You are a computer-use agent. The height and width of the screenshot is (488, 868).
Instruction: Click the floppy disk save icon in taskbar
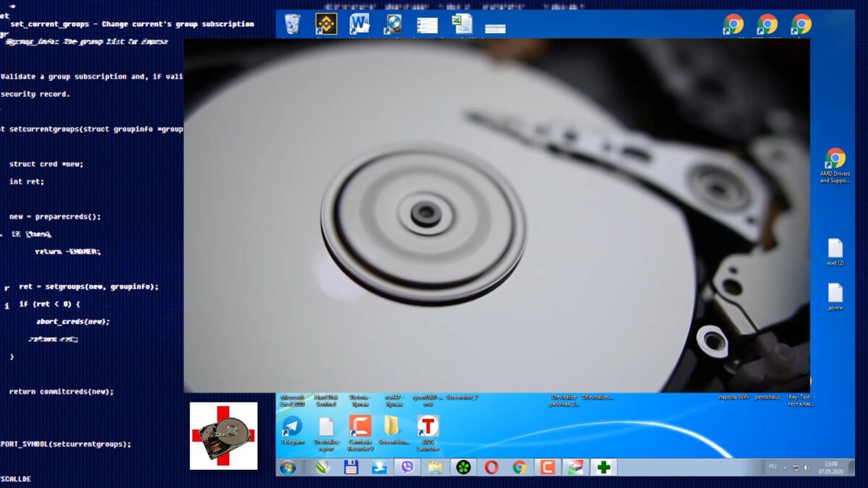pyautogui.click(x=352, y=467)
